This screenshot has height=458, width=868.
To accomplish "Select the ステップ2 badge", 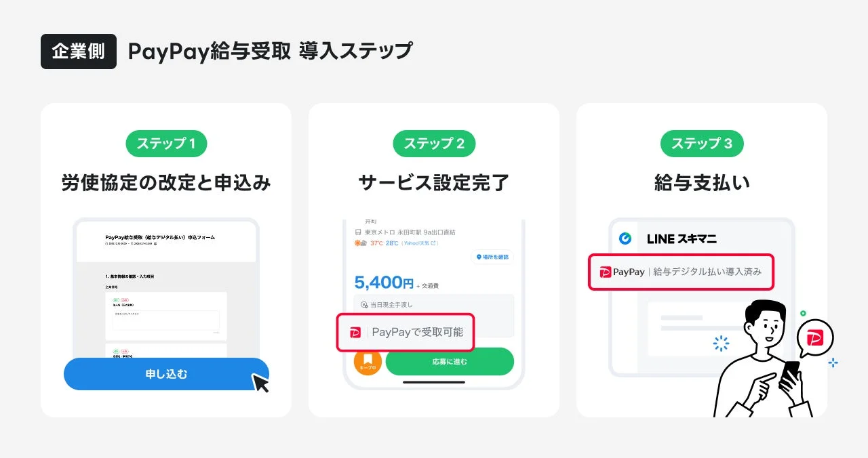I will click(x=434, y=144).
